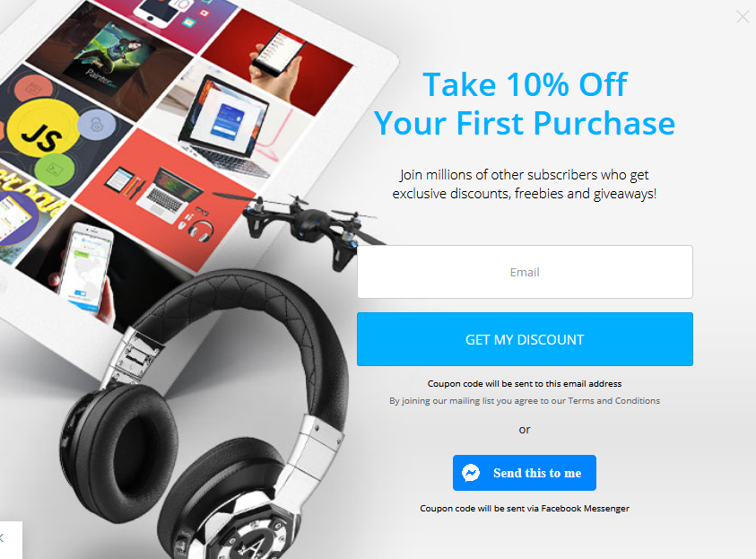The height and width of the screenshot is (559, 756).
Task: Click the green circle icon below JS
Action: (x=55, y=170)
